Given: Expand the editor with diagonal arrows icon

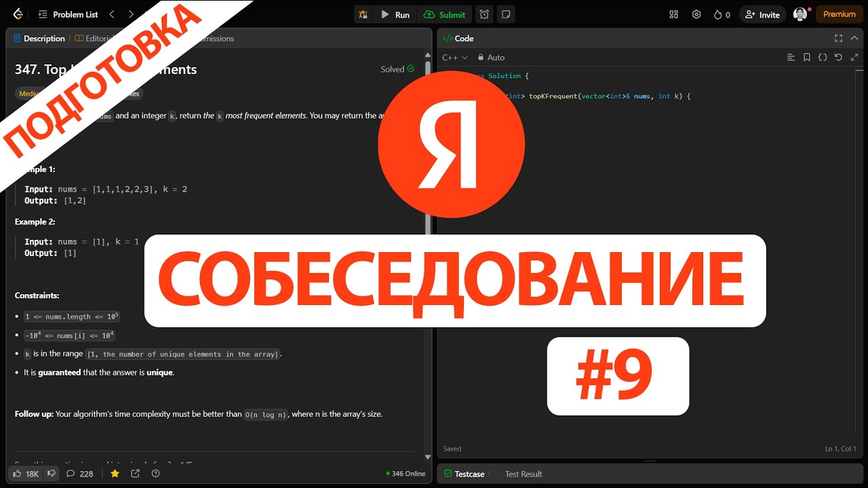Looking at the screenshot, I should [x=854, y=58].
